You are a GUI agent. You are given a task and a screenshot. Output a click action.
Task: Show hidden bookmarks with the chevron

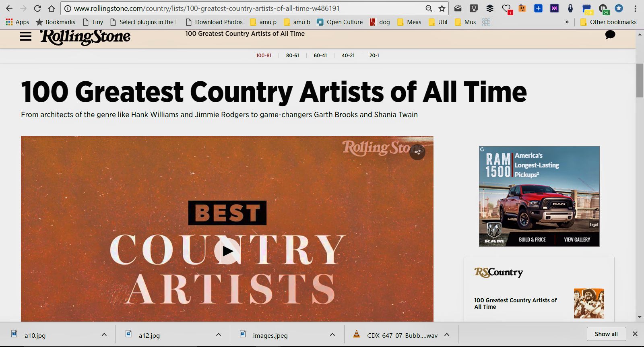point(567,22)
